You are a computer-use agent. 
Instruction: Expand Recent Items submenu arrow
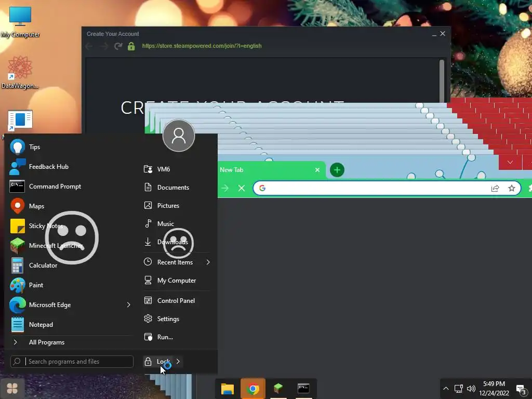click(x=208, y=262)
